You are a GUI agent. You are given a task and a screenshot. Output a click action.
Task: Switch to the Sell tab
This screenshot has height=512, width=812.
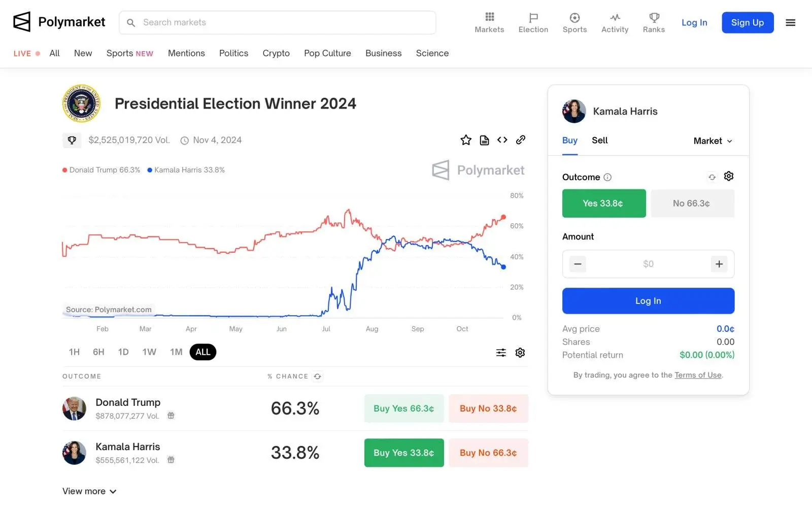point(599,141)
